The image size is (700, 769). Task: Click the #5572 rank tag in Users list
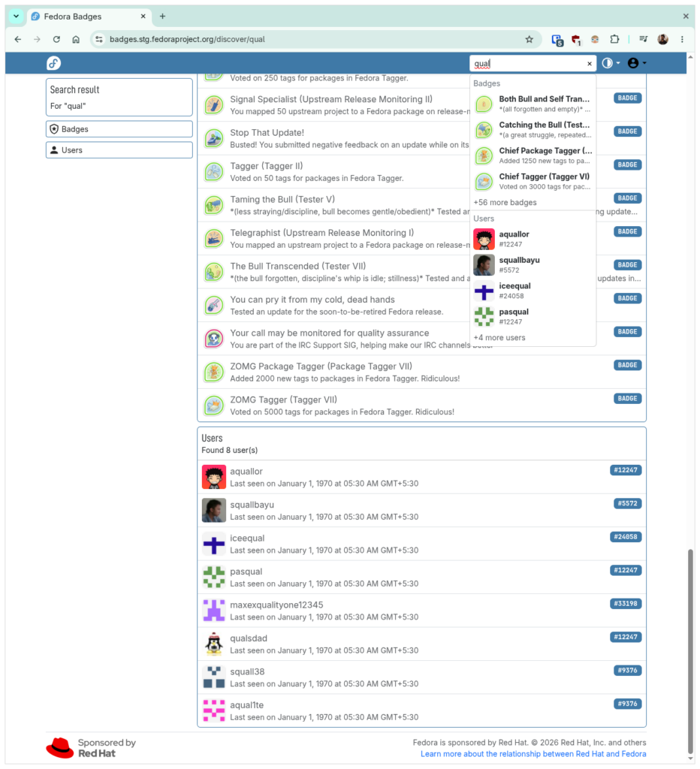click(x=627, y=504)
